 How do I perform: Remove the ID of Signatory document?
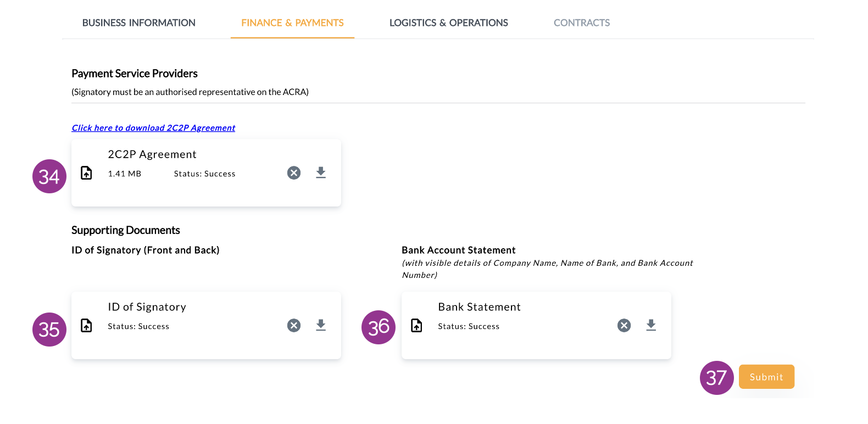click(x=294, y=326)
